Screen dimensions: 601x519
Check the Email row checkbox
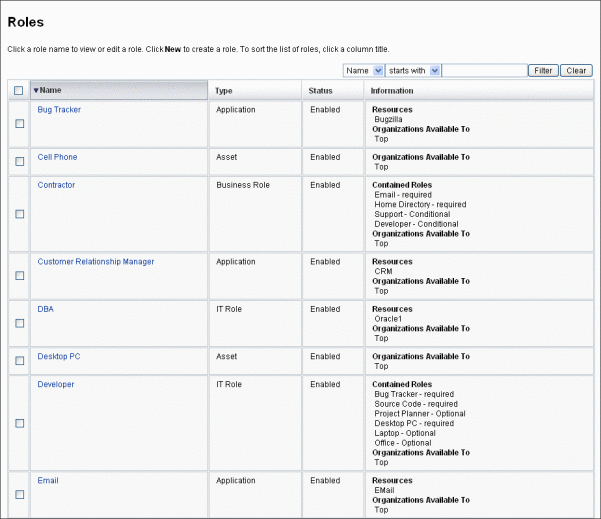[x=20, y=494]
